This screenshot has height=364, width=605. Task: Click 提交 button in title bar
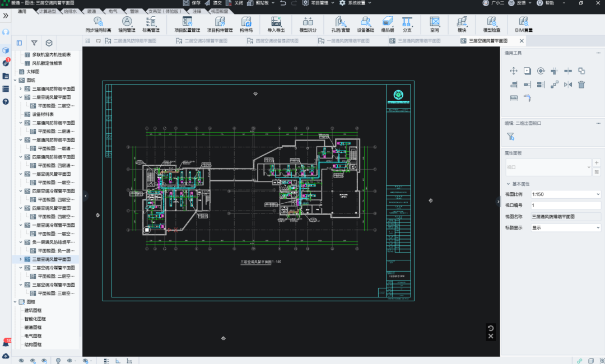click(x=213, y=3)
